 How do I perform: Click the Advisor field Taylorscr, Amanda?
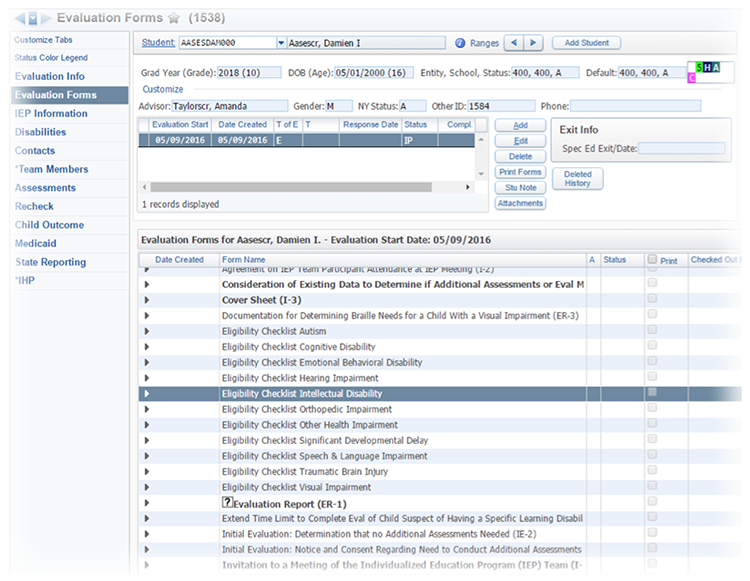point(230,106)
